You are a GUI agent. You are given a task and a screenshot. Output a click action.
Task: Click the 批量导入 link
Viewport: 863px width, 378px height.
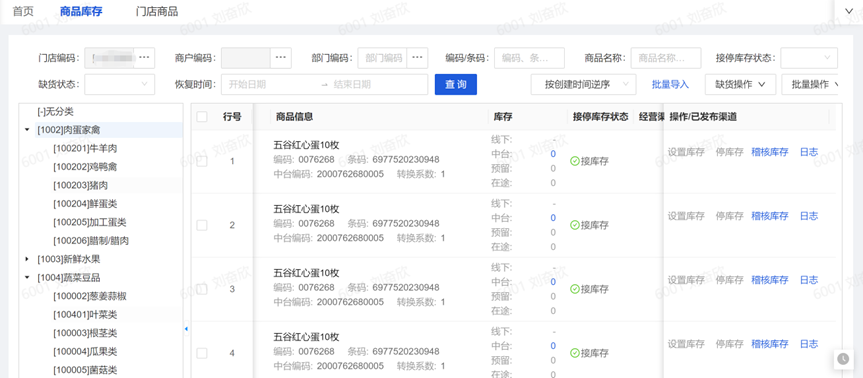click(x=670, y=85)
